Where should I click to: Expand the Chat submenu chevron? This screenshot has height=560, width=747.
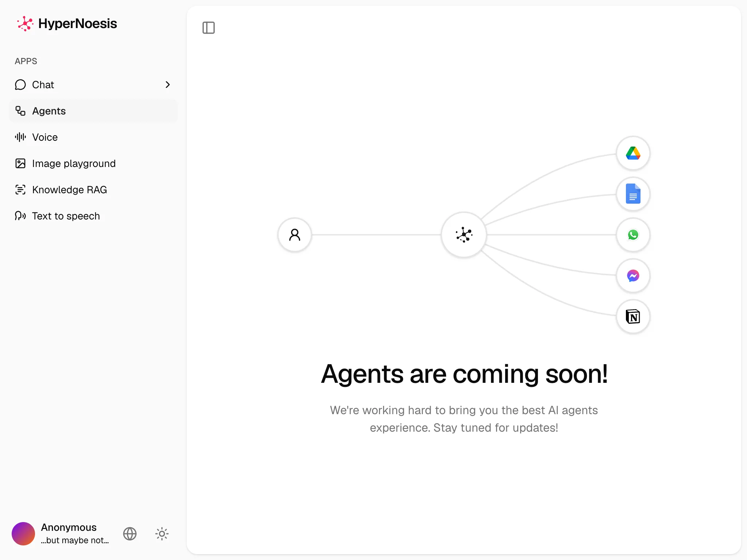click(168, 85)
